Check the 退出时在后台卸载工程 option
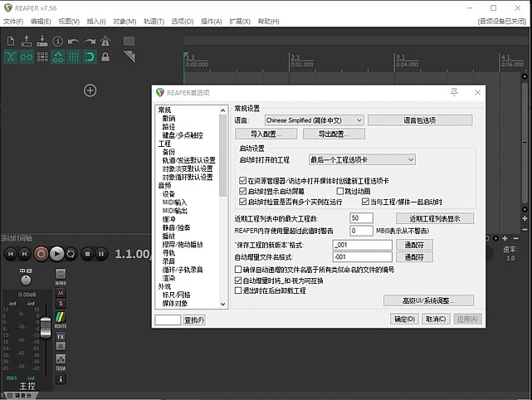Viewport: 532px width, 400px height. 239,291
